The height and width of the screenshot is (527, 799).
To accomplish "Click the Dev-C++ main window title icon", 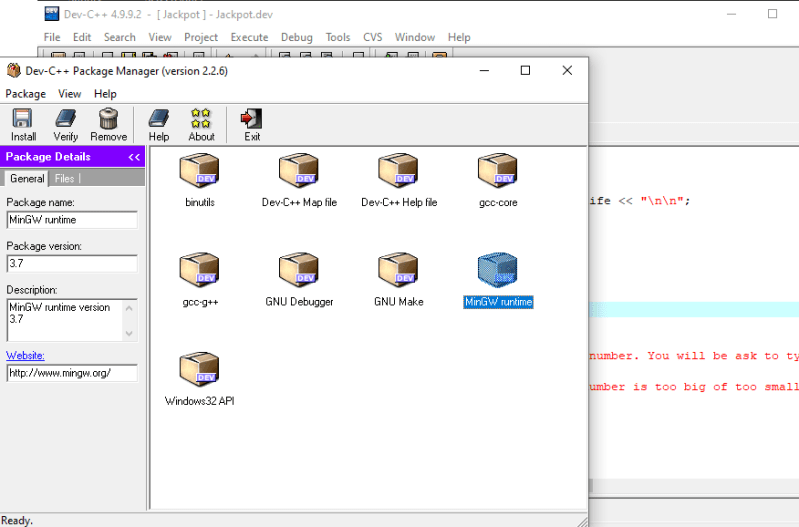I will point(51,14).
